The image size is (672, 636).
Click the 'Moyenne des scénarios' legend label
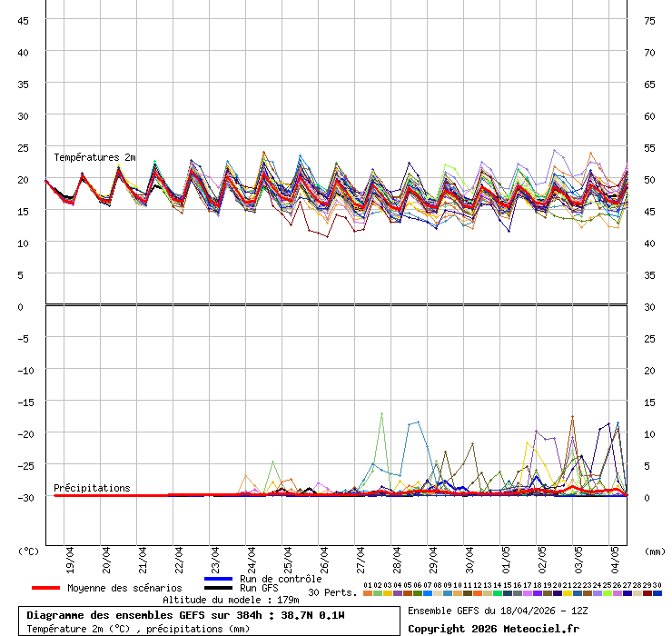(124, 588)
